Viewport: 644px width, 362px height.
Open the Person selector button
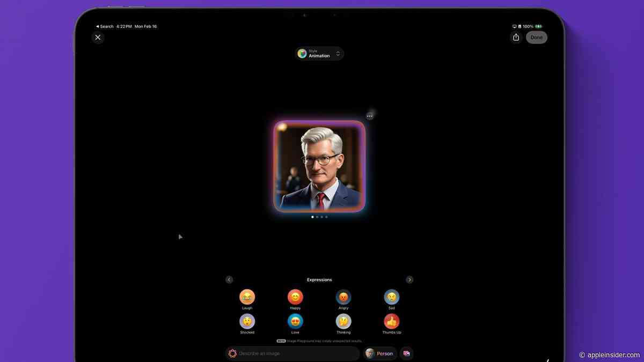tap(379, 353)
